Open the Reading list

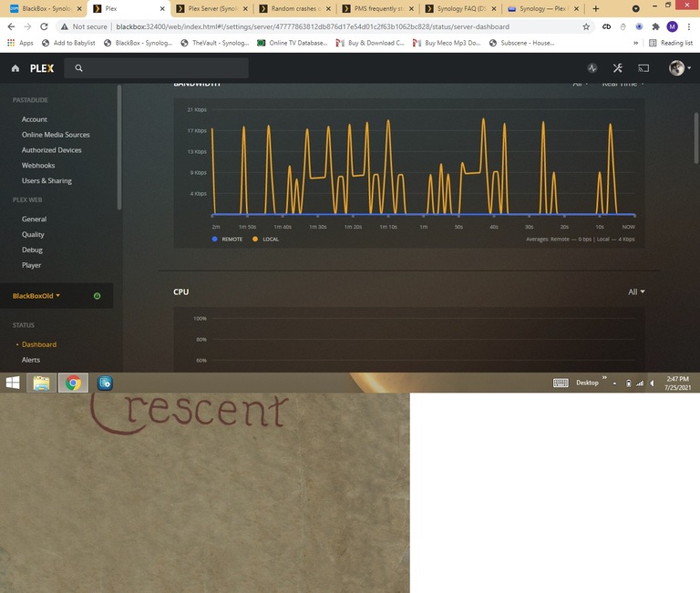click(671, 43)
